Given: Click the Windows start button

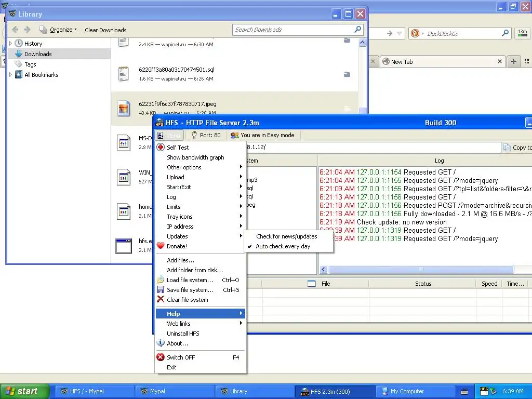Looking at the screenshot, I should 24,391.
